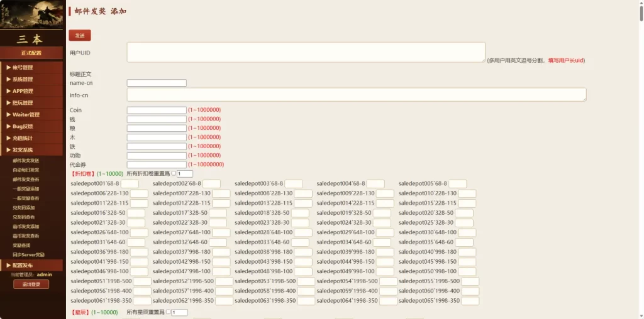
Task: Tick the 所有折扣卷重置局 checkbox
Action: pos(174,173)
